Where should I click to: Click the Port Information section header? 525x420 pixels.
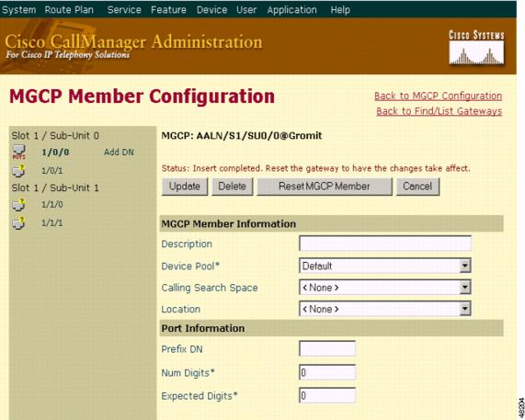[x=331, y=328]
